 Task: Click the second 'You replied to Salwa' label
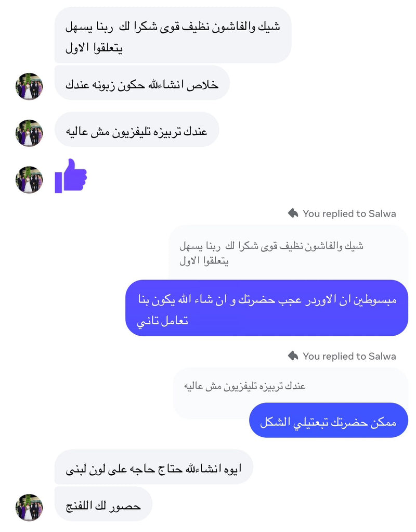pyautogui.click(x=349, y=356)
